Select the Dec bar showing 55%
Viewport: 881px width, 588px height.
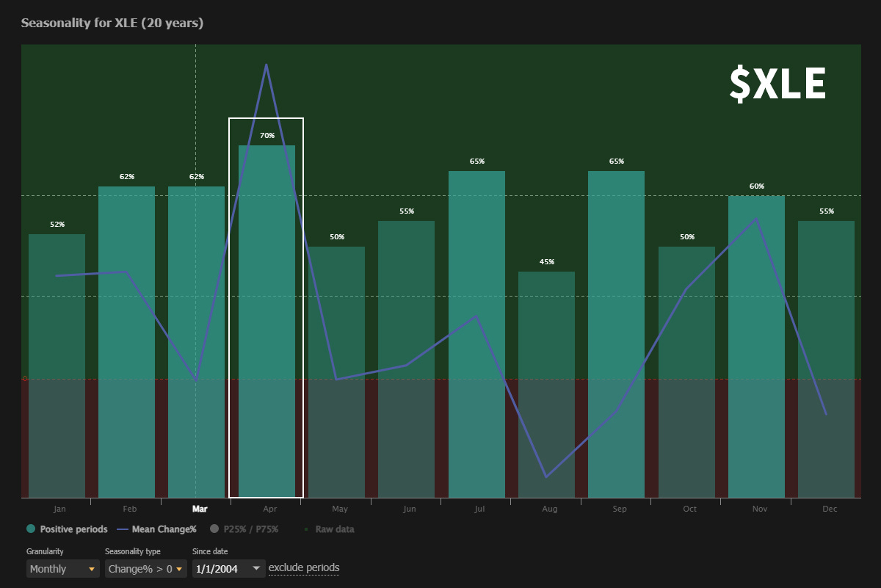coord(826,359)
